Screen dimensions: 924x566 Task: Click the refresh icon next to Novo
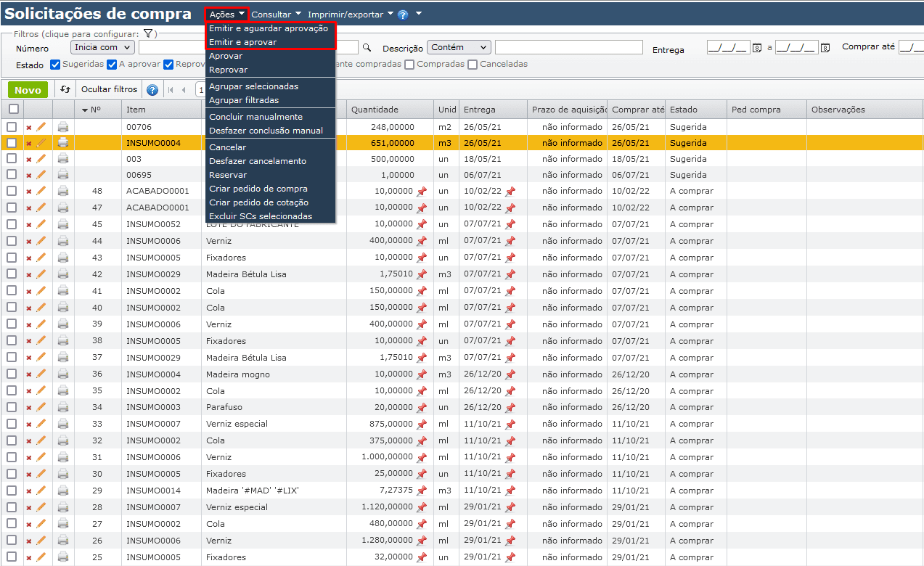coord(65,89)
